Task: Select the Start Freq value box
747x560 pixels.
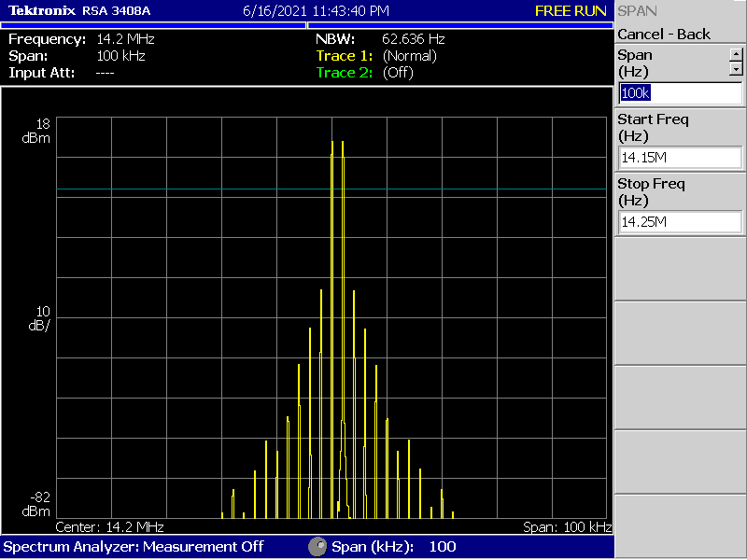Action: (680, 158)
